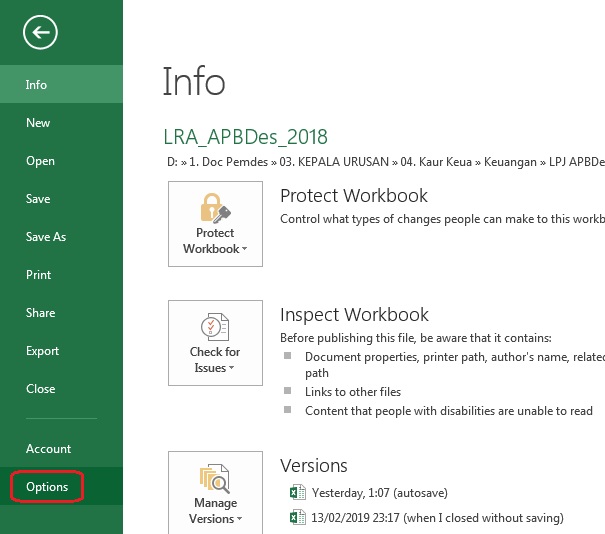Open the Share page
This screenshot has width=605, height=534.
(61, 313)
